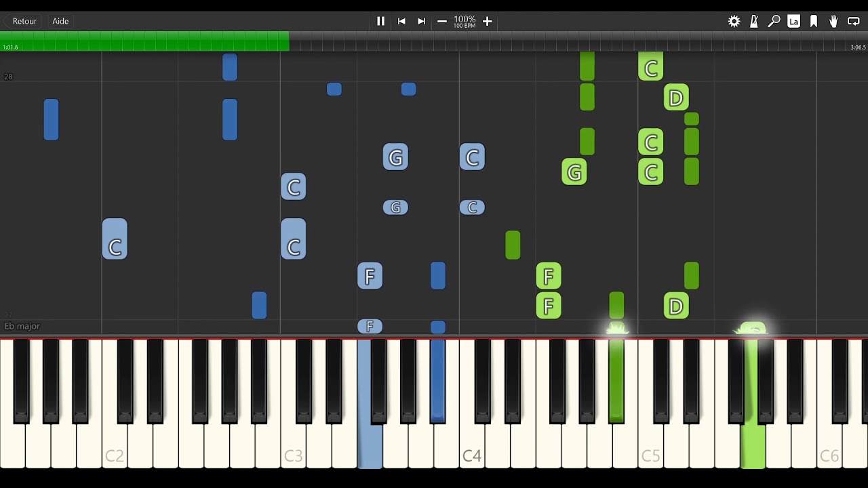Toggle the La note labels option
The height and width of the screenshot is (488, 868).
click(793, 21)
